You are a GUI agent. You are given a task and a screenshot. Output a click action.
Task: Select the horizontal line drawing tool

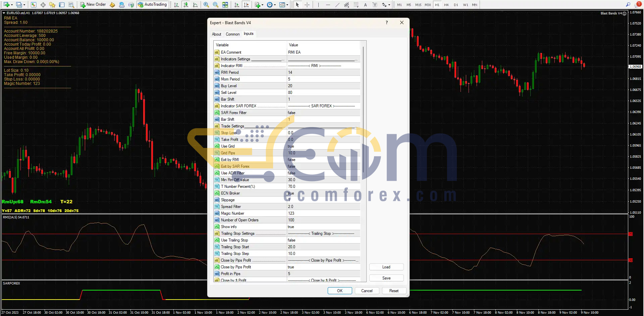pos(328,5)
